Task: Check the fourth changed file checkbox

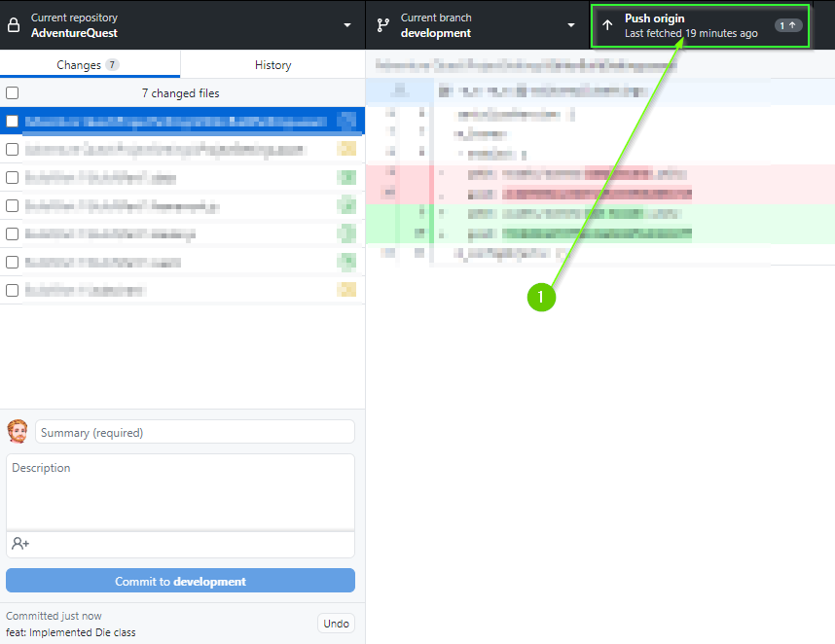Action: point(13,206)
